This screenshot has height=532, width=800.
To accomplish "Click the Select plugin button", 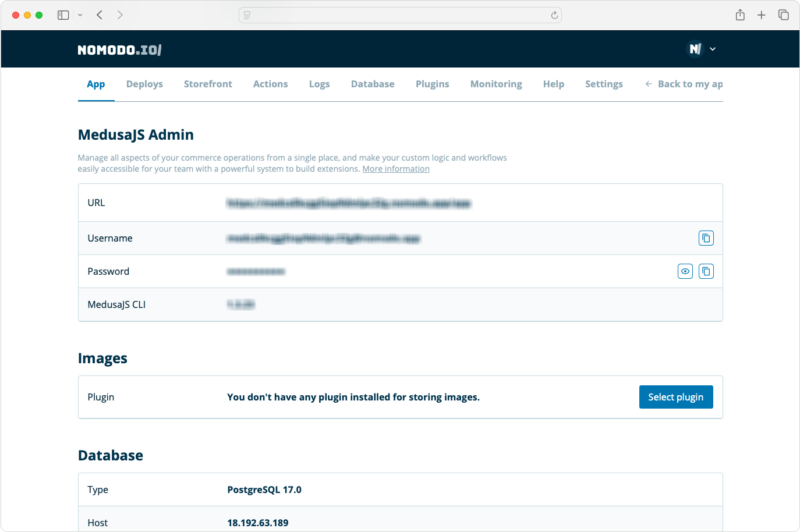I will coord(676,396).
